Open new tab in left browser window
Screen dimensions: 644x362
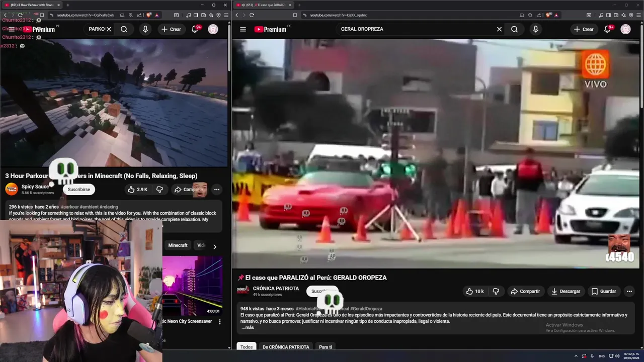coord(68,5)
